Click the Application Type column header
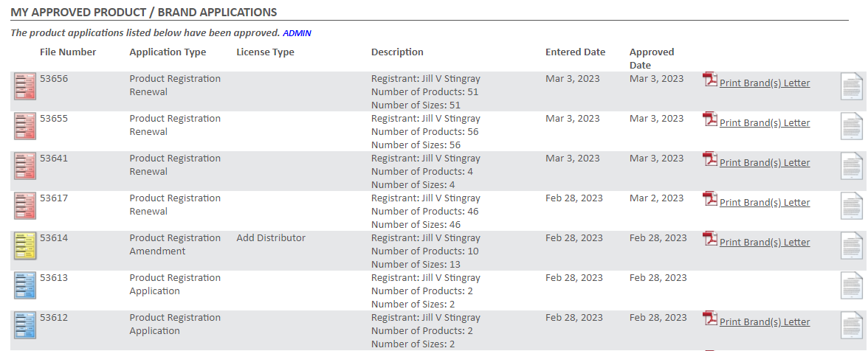 click(168, 52)
